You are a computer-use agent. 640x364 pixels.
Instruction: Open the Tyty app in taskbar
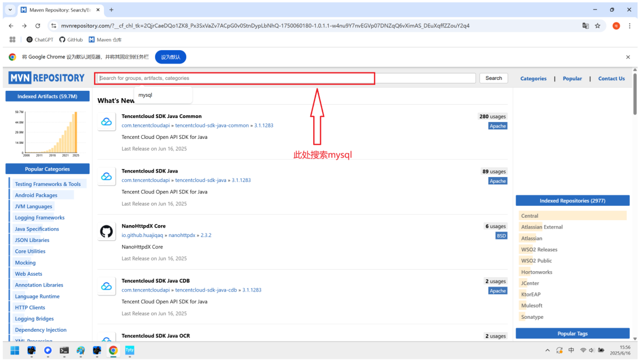(x=130, y=350)
